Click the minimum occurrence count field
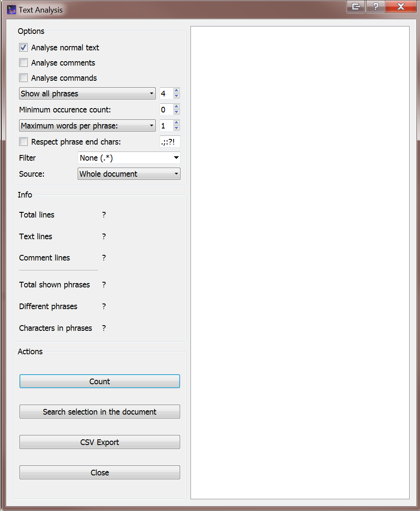420x511 pixels. tap(166, 109)
